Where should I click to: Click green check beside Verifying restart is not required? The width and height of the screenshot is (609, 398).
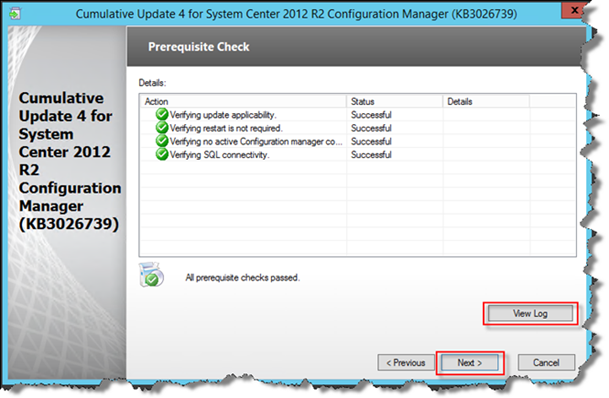(162, 128)
